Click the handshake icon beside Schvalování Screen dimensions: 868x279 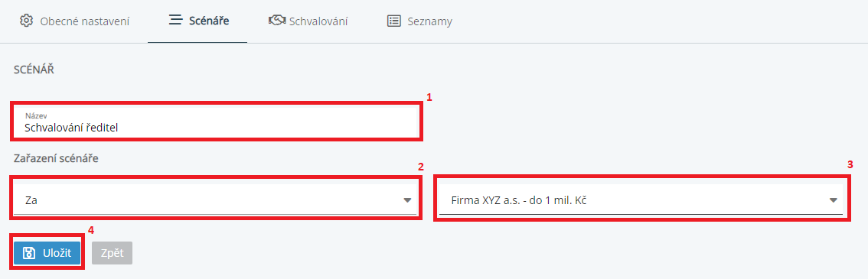pos(277,21)
